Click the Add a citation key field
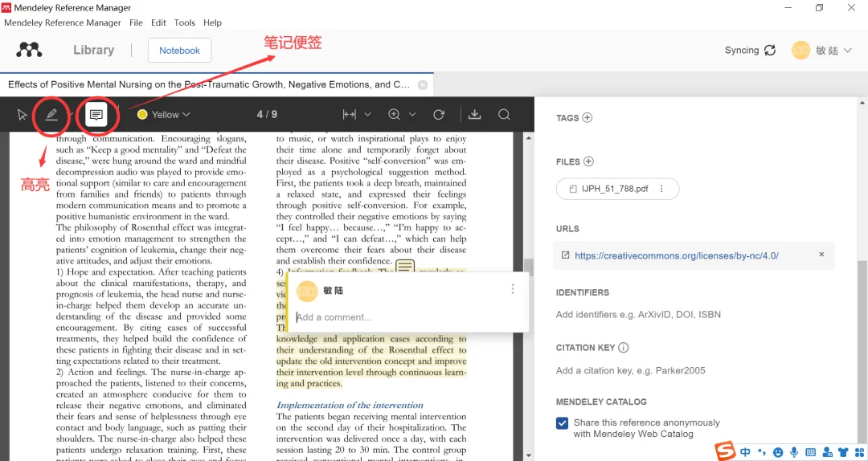 click(631, 370)
